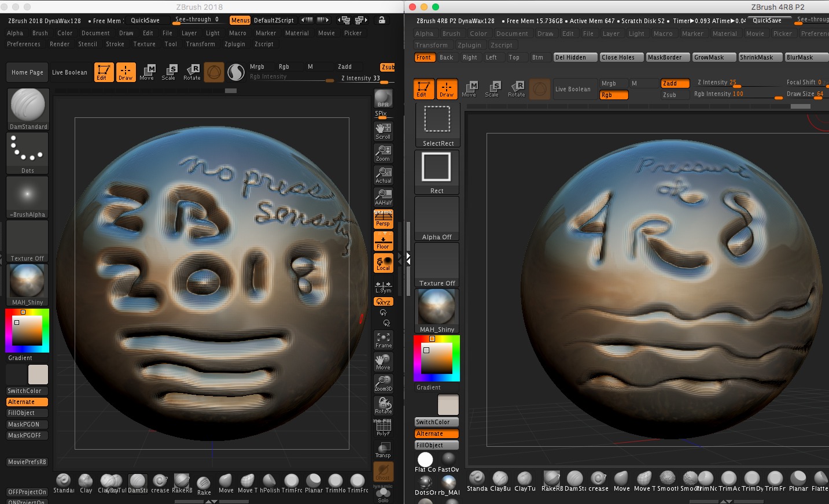
Task: Open the BrushAlpha selector
Action: pyautogui.click(x=28, y=198)
